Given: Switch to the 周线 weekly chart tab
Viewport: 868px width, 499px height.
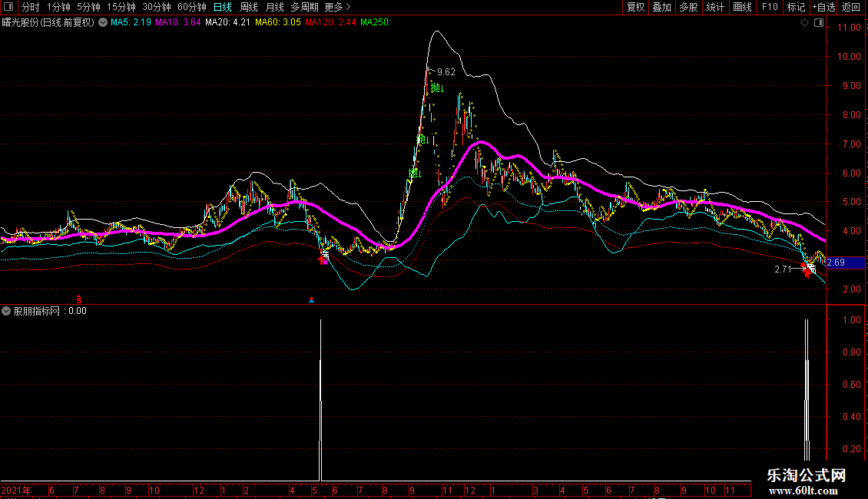Looking at the screenshot, I should pos(249,7).
